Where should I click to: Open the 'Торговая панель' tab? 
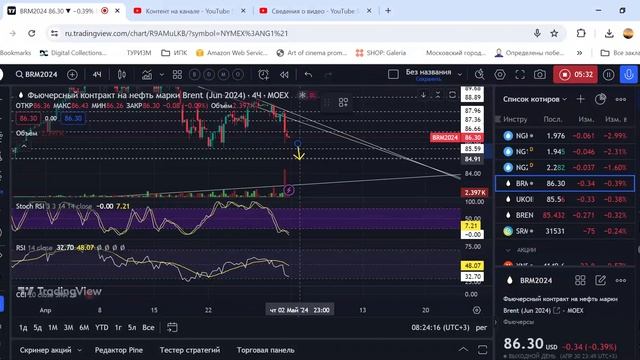tap(265, 350)
